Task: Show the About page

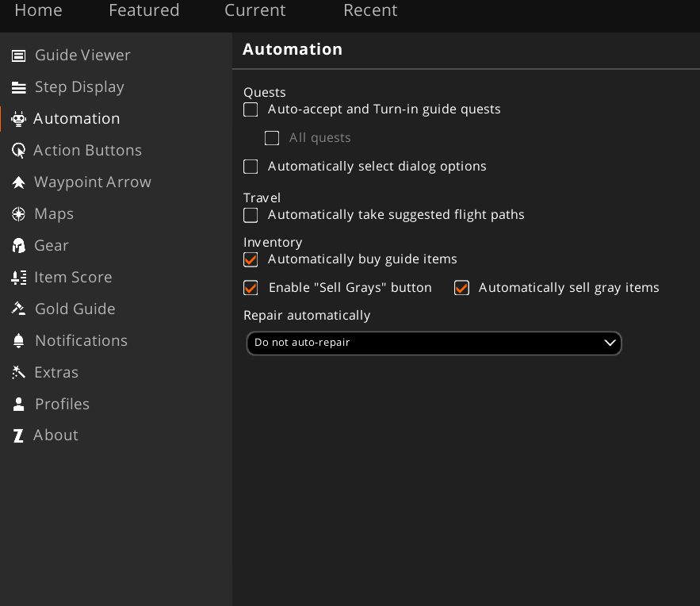Action: click(x=55, y=435)
